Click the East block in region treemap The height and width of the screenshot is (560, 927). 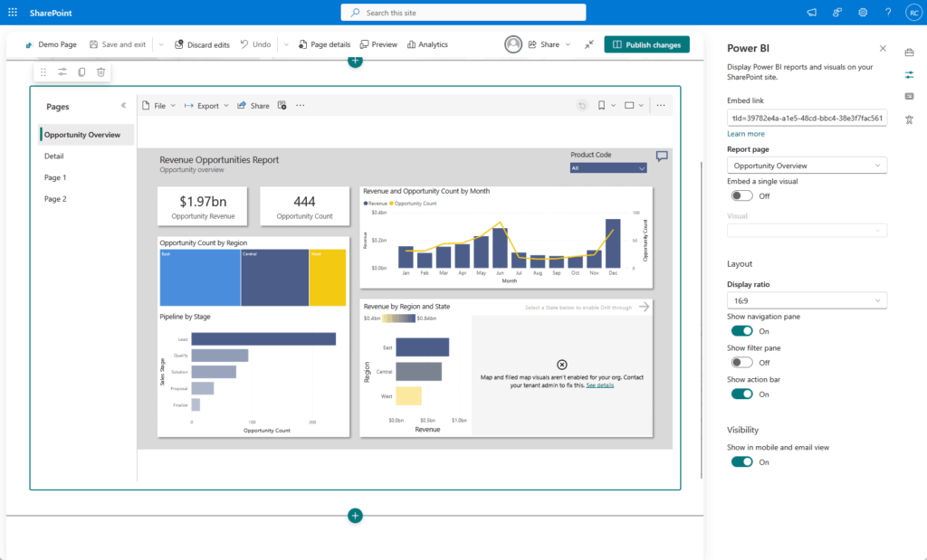pos(200,277)
